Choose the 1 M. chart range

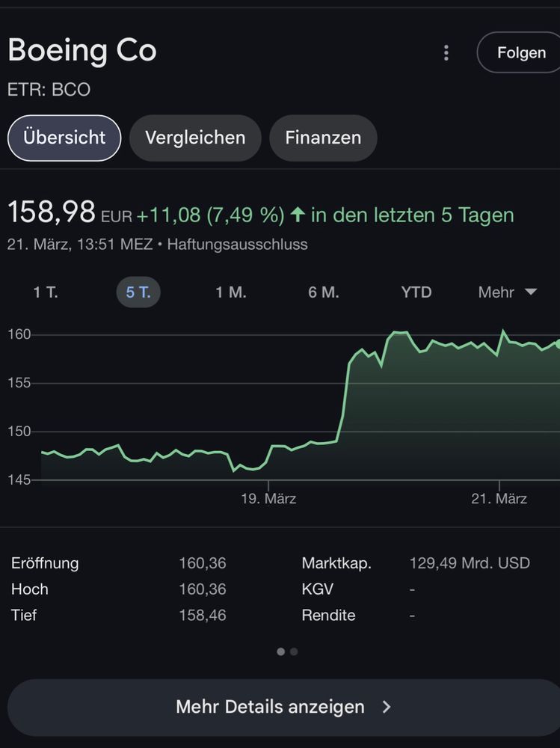click(x=231, y=292)
